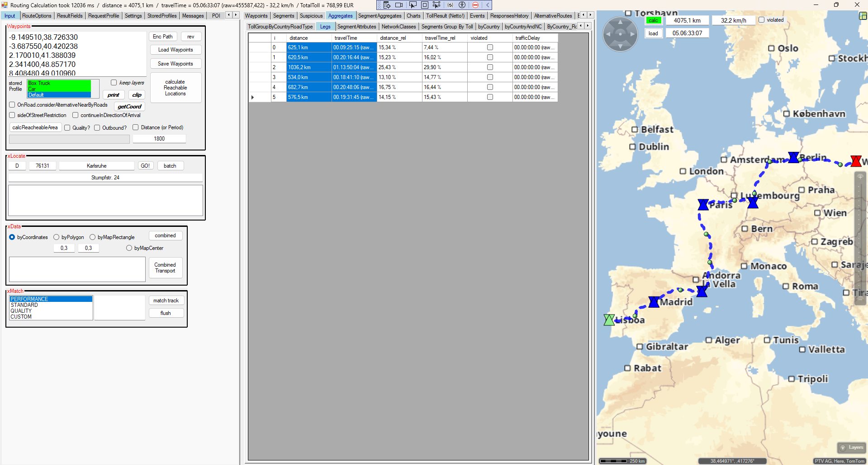Click the select element cursor icon
868x465 pixels.
pos(413,5)
